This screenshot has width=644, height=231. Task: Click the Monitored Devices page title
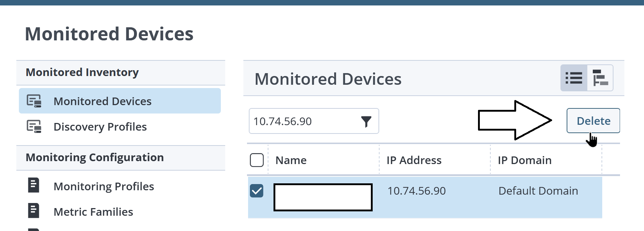(109, 33)
